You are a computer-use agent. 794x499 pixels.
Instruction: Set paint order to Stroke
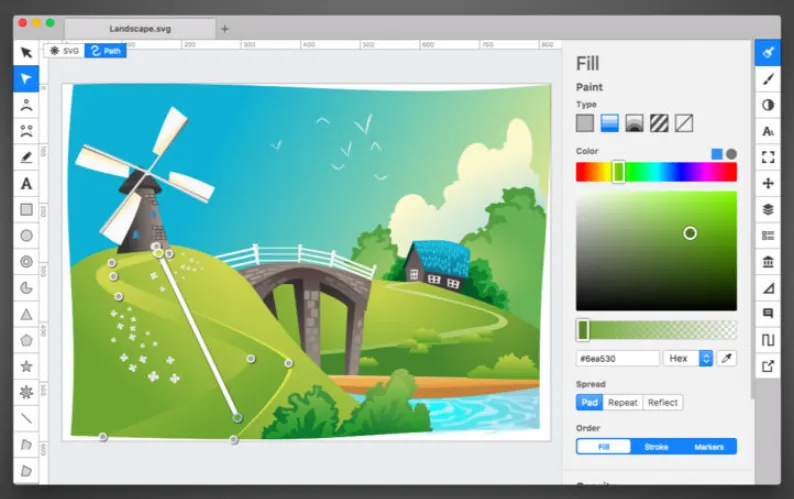pos(656,446)
